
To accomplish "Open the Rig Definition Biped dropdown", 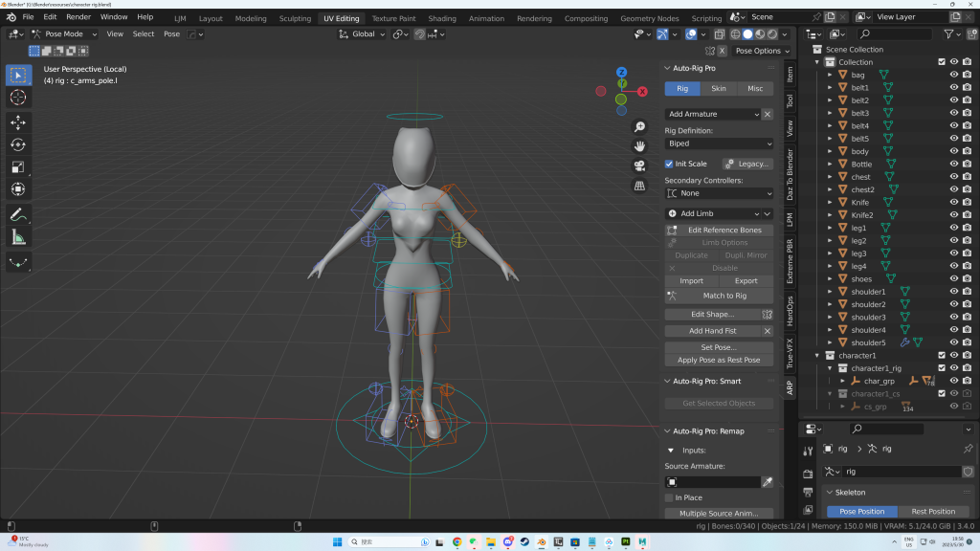I will click(x=719, y=143).
